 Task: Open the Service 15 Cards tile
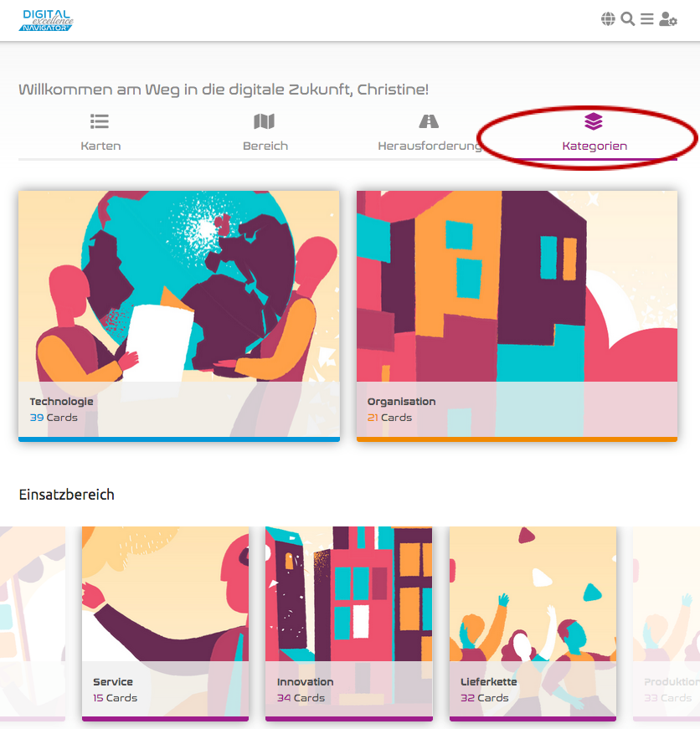tap(165, 624)
